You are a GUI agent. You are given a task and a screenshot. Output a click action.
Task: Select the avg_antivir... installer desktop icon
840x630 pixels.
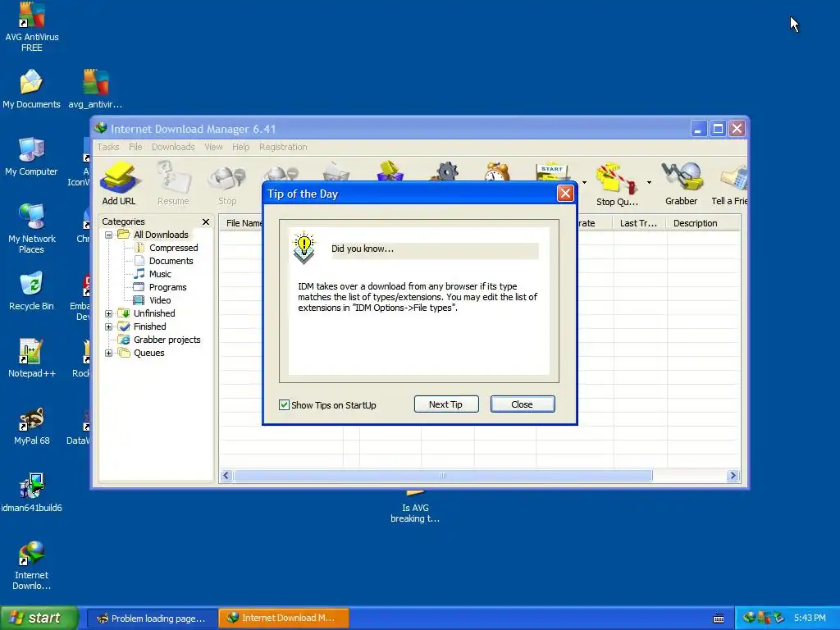[95, 89]
